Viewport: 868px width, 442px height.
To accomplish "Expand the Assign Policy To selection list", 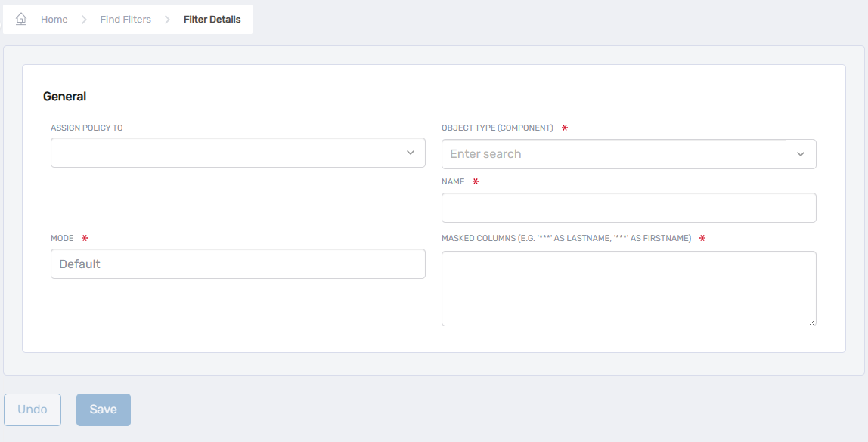I will point(411,153).
